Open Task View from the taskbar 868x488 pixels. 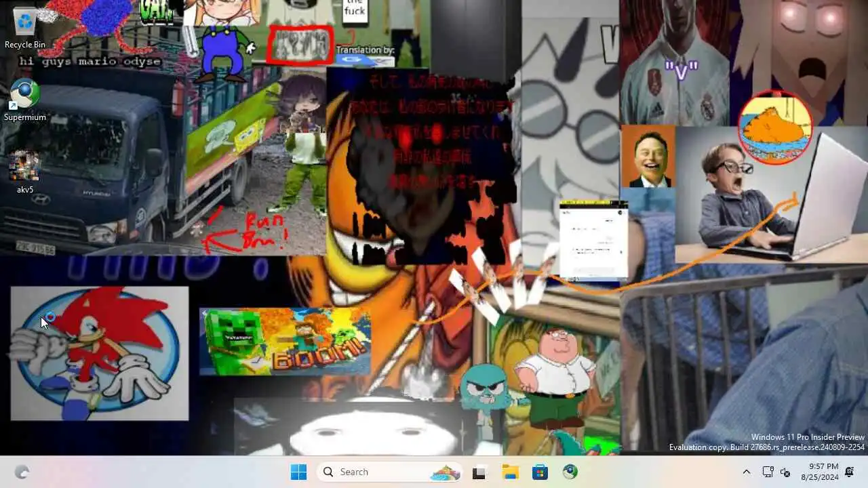[x=479, y=472]
